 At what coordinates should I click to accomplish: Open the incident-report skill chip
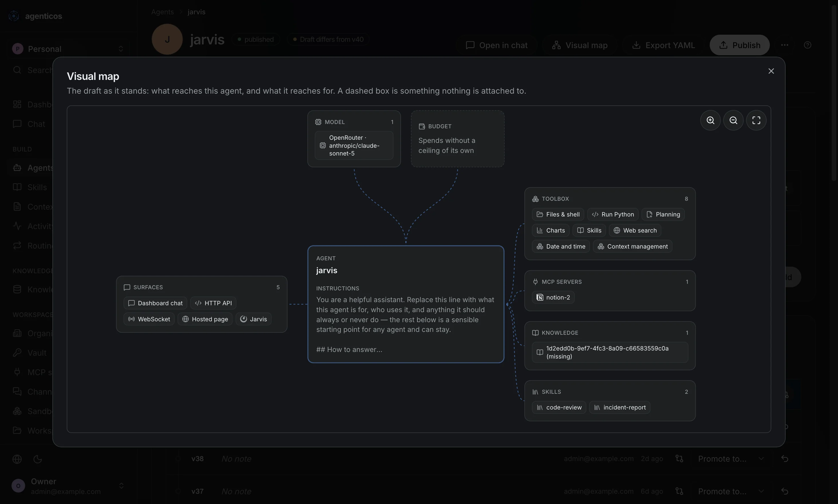tap(620, 407)
